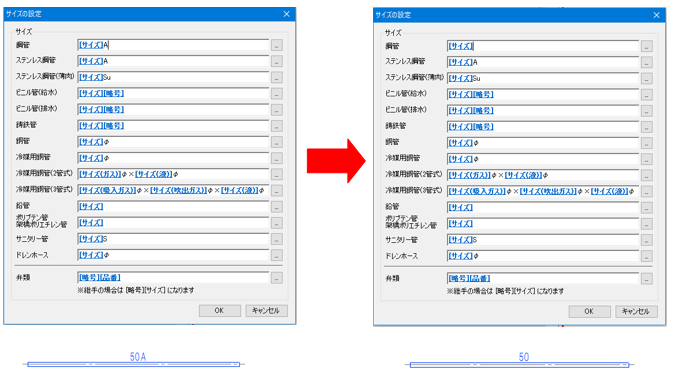Click the ステンレス鋼管 field in left dialog

click(173, 61)
